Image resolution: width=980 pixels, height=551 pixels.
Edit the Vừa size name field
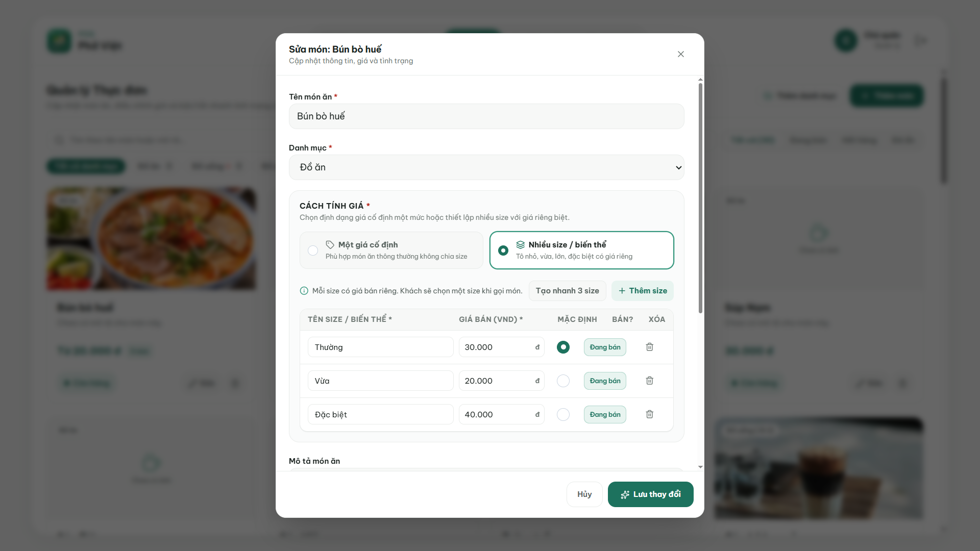click(x=380, y=381)
